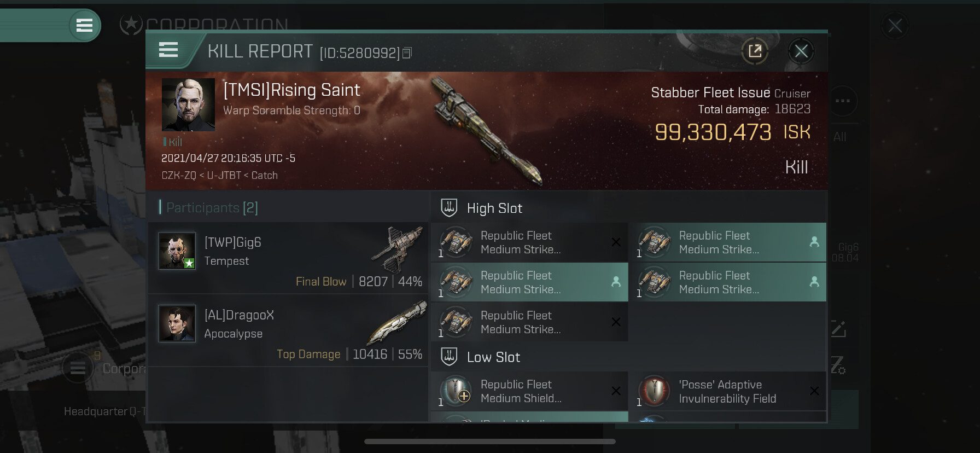980x453 pixels.
Task: Select the unhighlighted third-row Republic Fleet Medium Strike
Action: click(529, 322)
